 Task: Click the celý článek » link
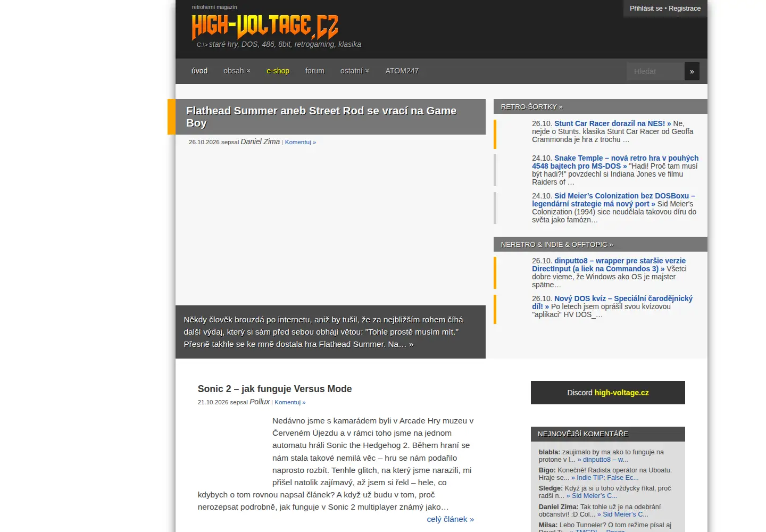point(450,519)
